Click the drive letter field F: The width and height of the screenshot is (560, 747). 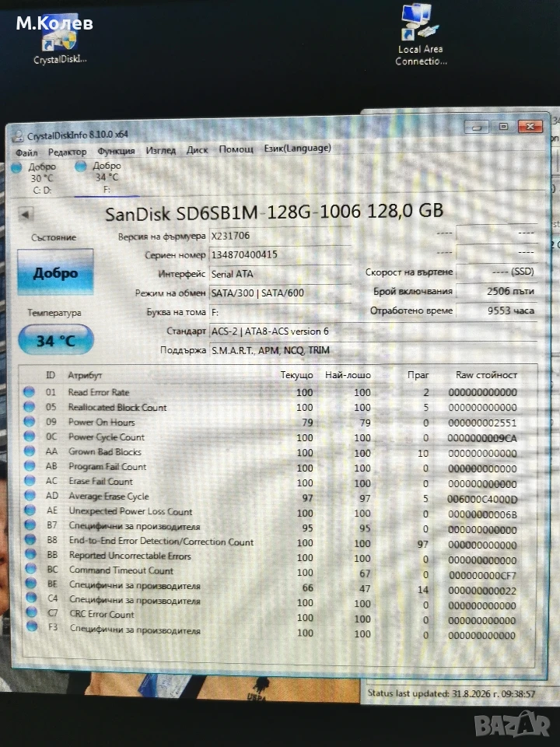281,312
